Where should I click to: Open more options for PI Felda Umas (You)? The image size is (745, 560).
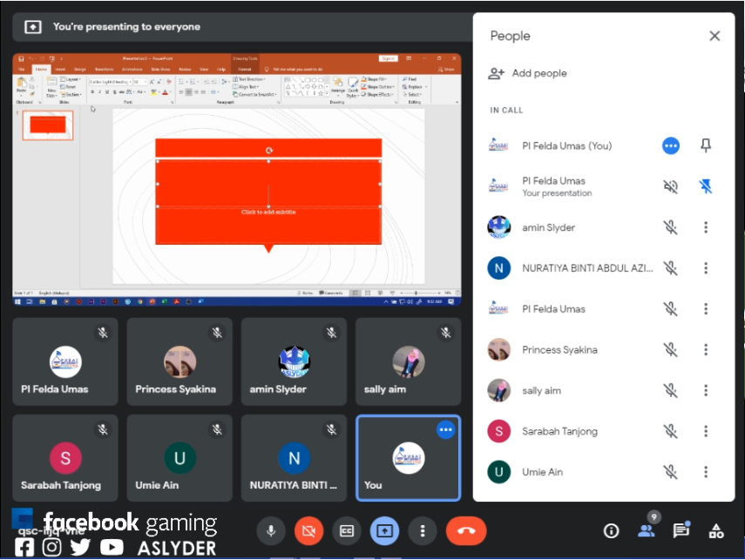(670, 146)
